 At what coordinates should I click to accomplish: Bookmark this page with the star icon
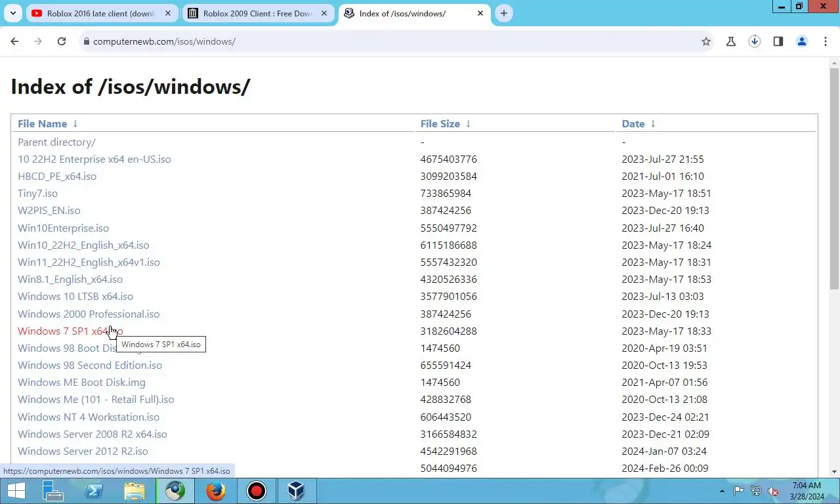point(706,41)
